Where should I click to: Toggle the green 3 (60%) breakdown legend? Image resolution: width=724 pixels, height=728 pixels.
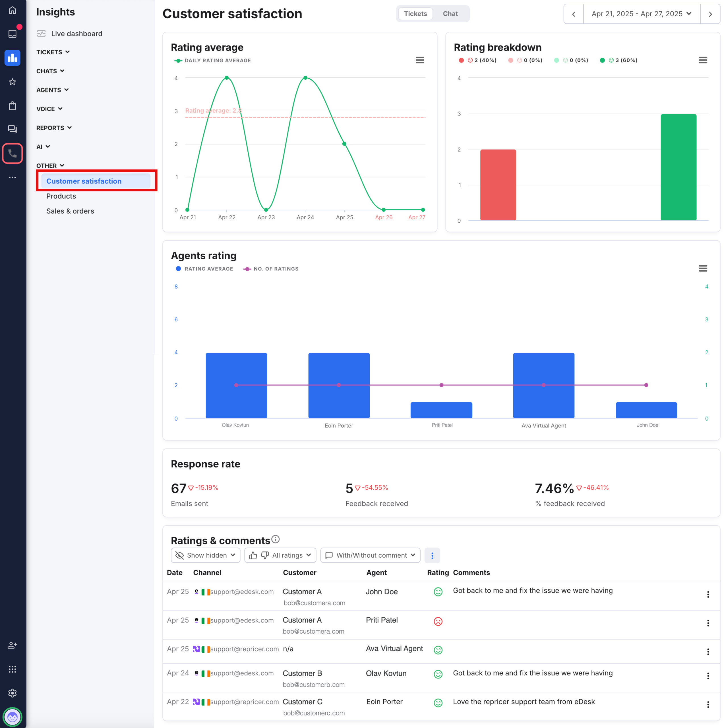pyautogui.click(x=618, y=60)
